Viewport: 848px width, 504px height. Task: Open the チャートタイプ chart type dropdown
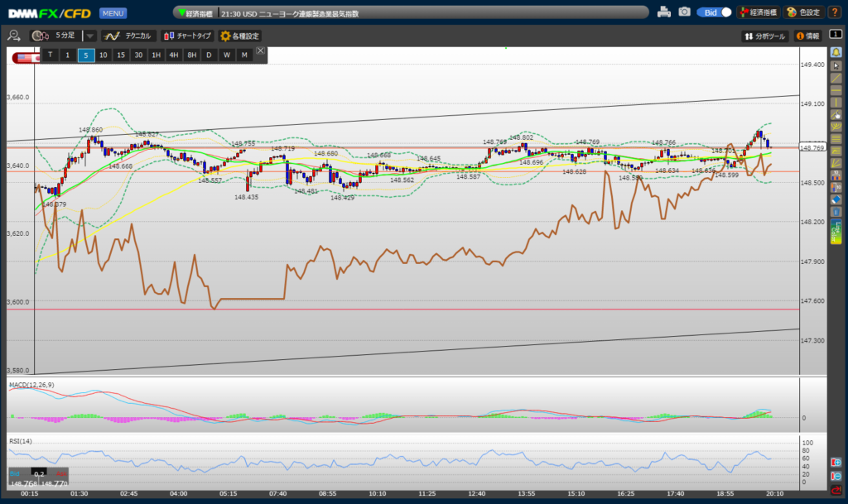pyautogui.click(x=187, y=36)
